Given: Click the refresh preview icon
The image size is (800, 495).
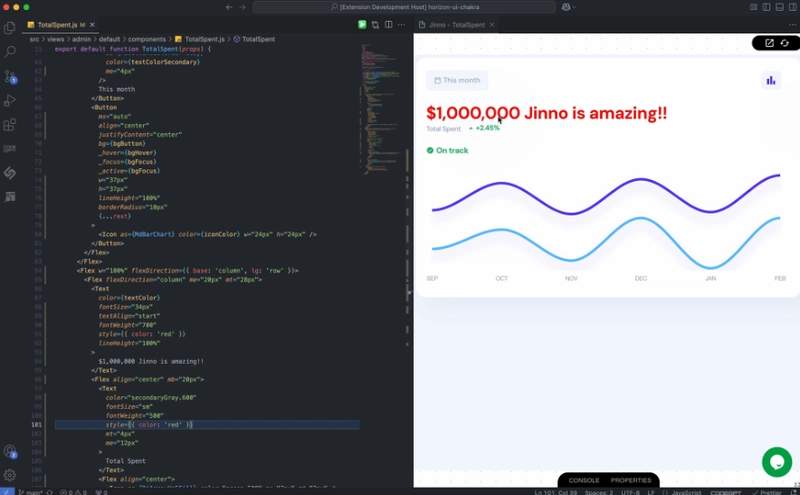Looking at the screenshot, I should click(x=785, y=43).
